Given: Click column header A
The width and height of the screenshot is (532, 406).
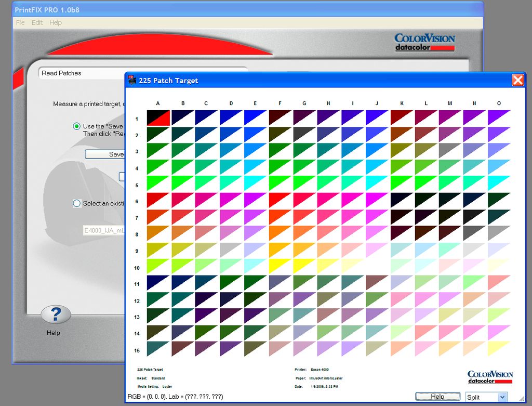Looking at the screenshot, I should (x=158, y=103).
